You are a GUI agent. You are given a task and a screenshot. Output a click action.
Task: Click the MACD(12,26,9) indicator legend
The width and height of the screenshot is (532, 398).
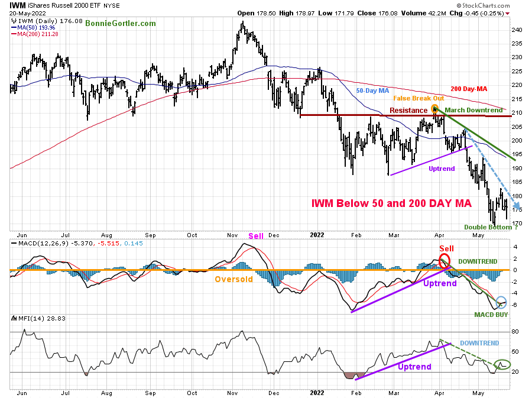[77, 243]
